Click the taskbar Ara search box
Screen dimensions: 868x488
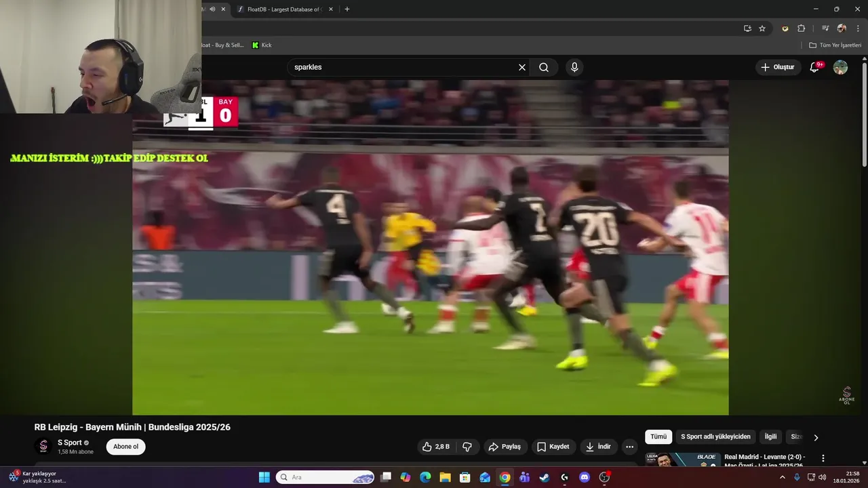tap(325, 477)
